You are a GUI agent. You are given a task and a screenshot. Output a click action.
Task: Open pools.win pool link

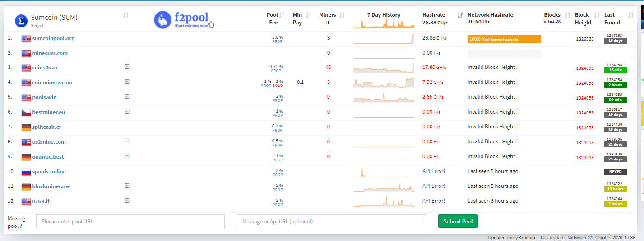pyautogui.click(x=44, y=97)
